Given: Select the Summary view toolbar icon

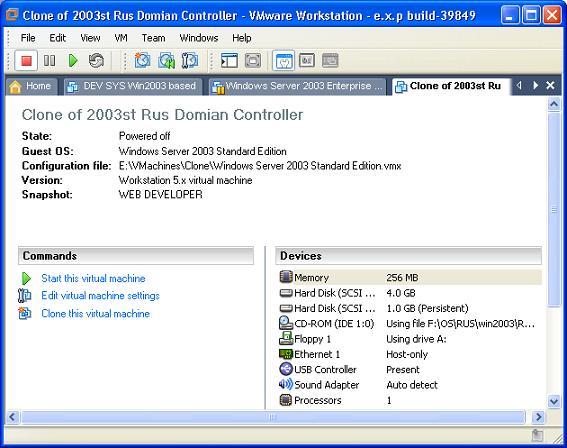Looking at the screenshot, I should pos(284,60).
